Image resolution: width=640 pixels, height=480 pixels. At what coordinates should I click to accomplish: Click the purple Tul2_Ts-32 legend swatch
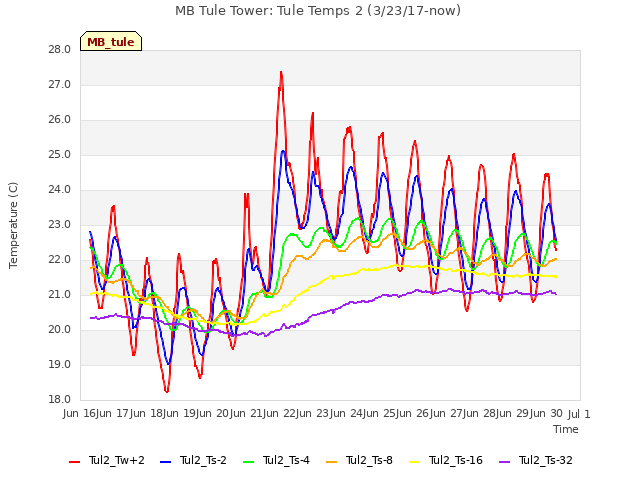pos(505,462)
